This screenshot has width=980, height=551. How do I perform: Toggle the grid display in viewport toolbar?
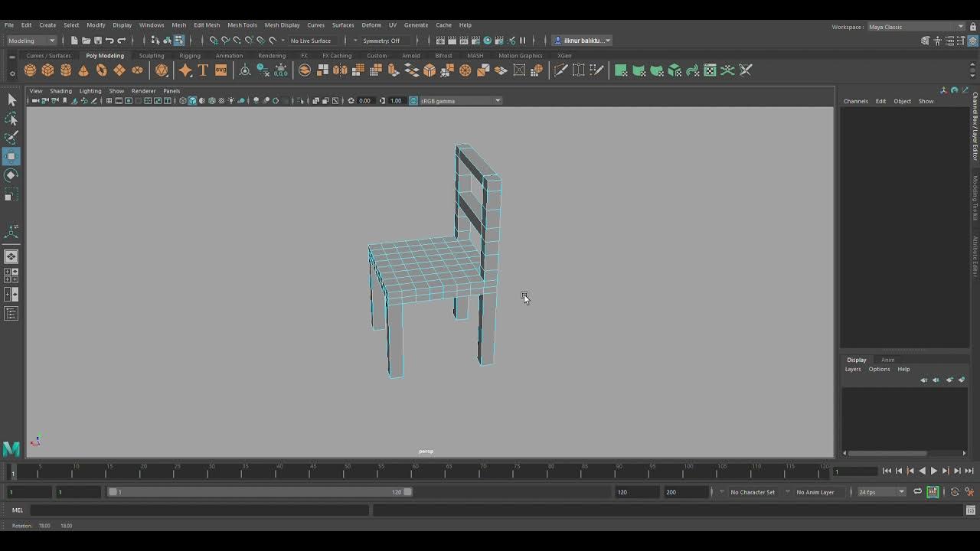pos(109,101)
